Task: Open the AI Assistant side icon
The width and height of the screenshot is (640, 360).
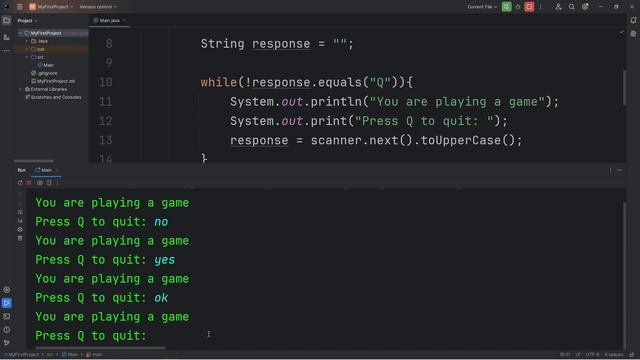Action: point(633,34)
